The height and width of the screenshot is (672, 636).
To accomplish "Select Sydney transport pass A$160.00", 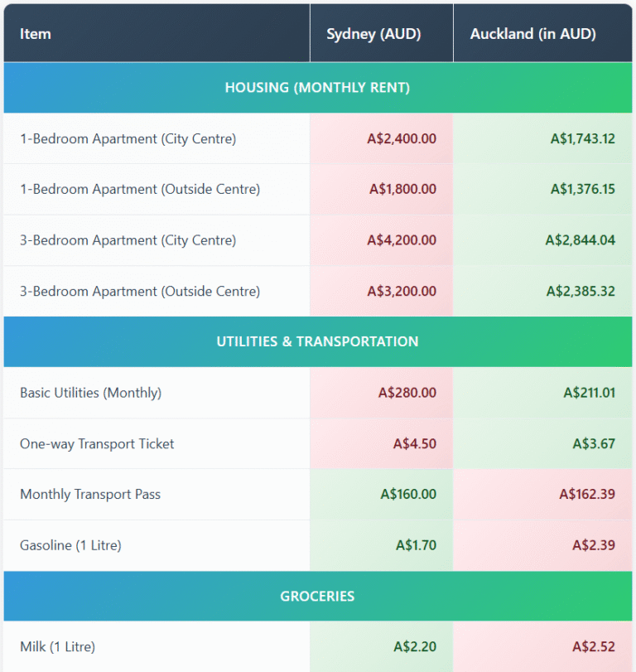I will click(x=408, y=494).
